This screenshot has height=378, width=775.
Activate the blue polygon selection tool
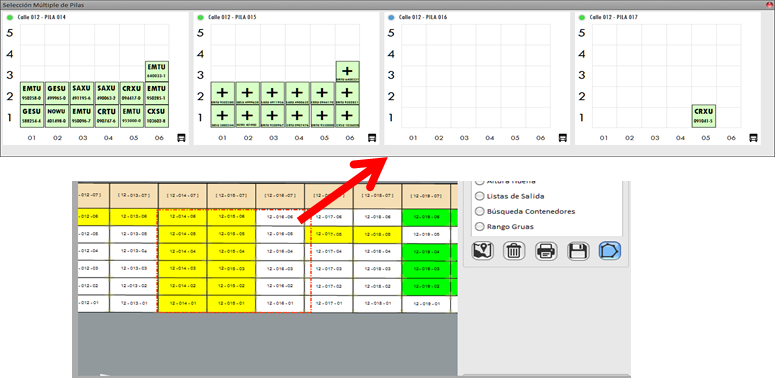[x=610, y=251]
